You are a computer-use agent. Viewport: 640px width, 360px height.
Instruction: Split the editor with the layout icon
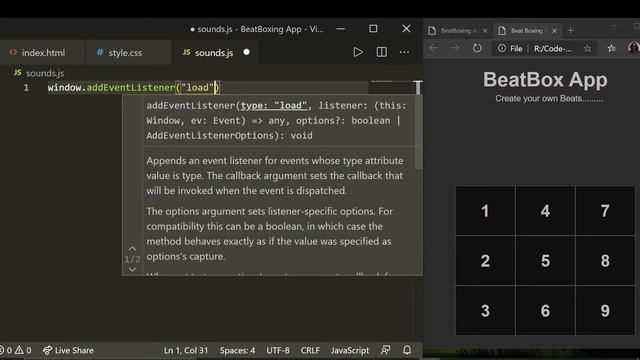pyautogui.click(x=382, y=52)
